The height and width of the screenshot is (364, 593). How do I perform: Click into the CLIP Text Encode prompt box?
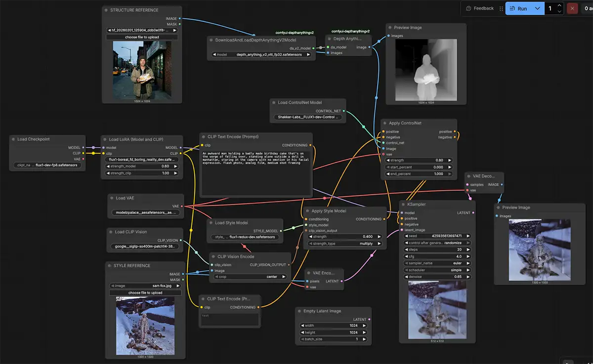click(x=256, y=173)
